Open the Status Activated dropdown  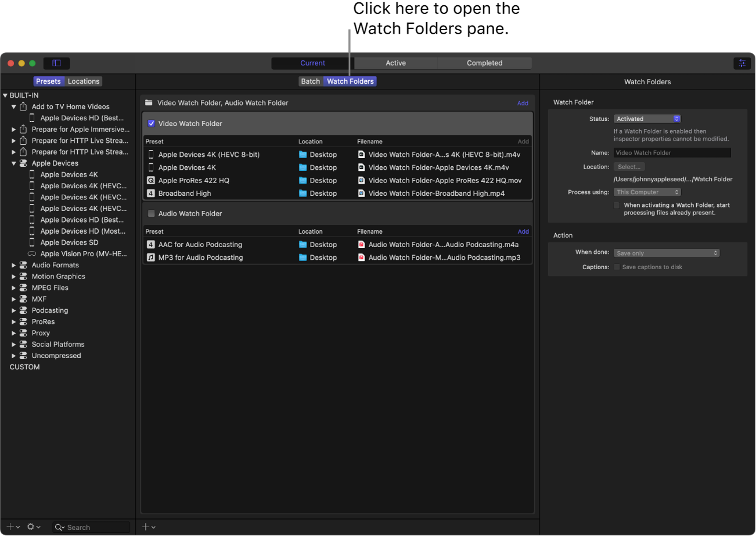click(x=647, y=119)
